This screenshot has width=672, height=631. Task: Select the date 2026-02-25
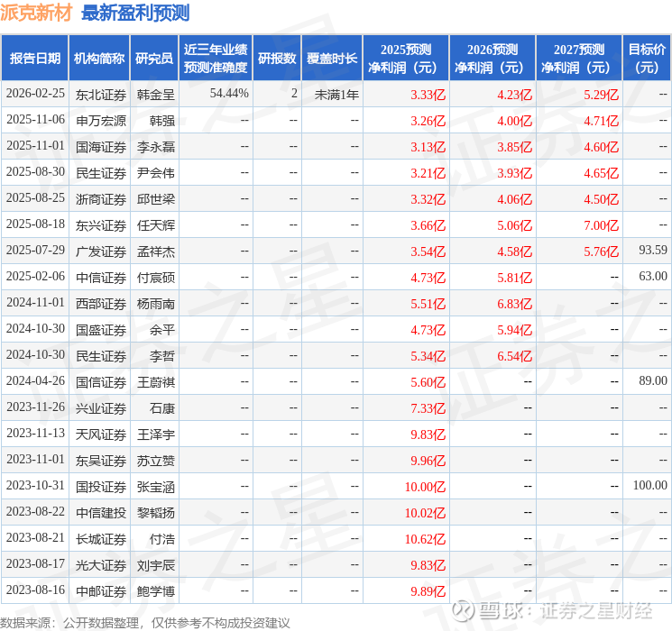click(x=35, y=94)
